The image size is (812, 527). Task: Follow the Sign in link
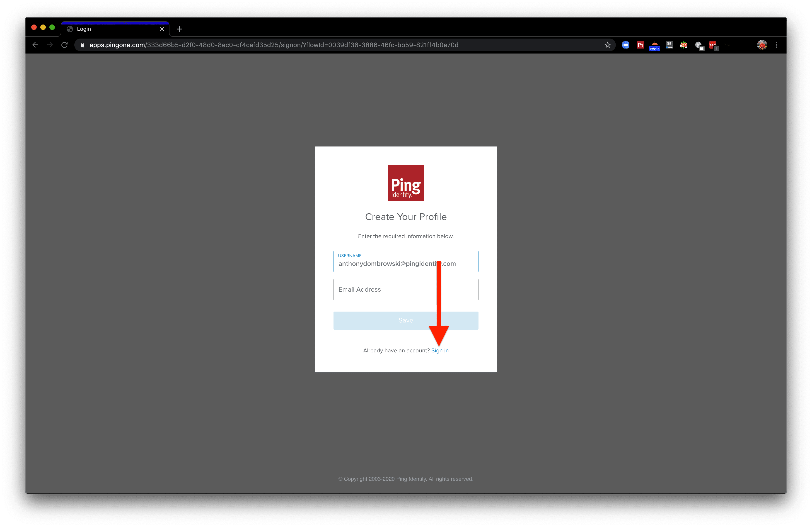[x=440, y=350]
